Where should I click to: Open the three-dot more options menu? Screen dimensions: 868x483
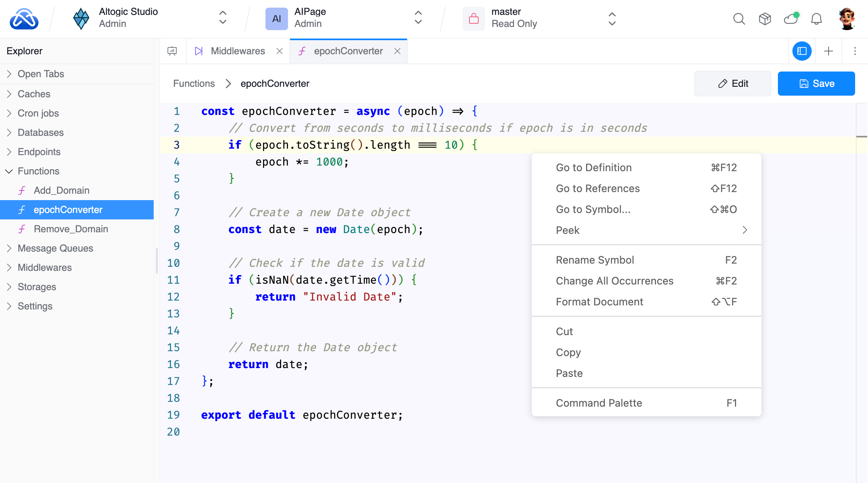click(855, 51)
